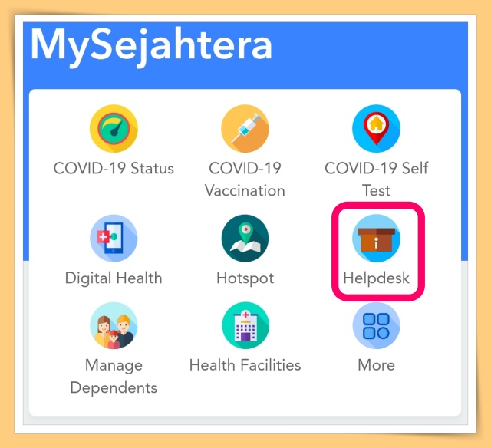Choose the 'Manage Dependents' text label

114,377
